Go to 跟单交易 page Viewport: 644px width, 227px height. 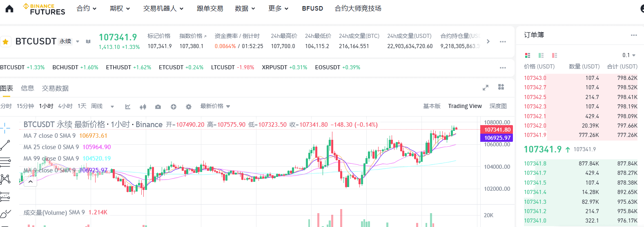210,8
